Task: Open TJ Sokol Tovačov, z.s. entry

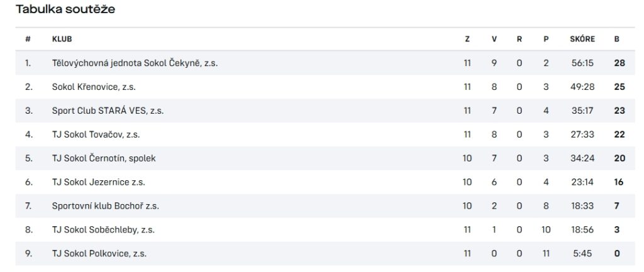Action: coord(96,134)
